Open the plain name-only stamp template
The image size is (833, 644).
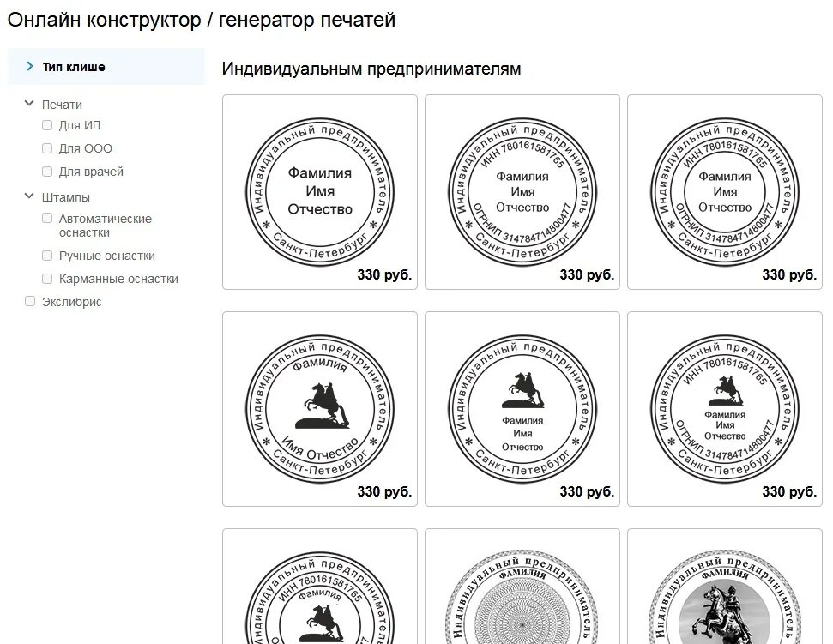320,192
